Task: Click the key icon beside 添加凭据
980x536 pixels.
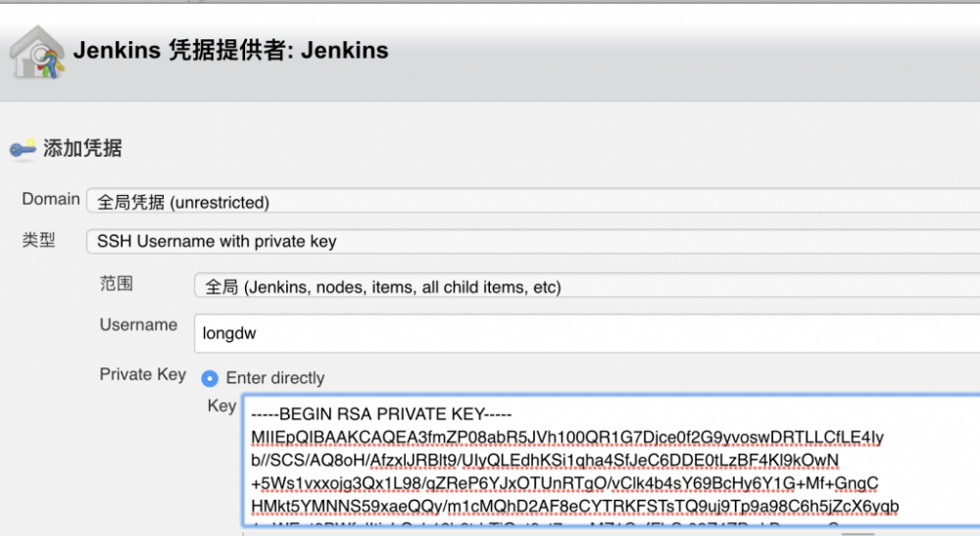Action: click(23, 149)
